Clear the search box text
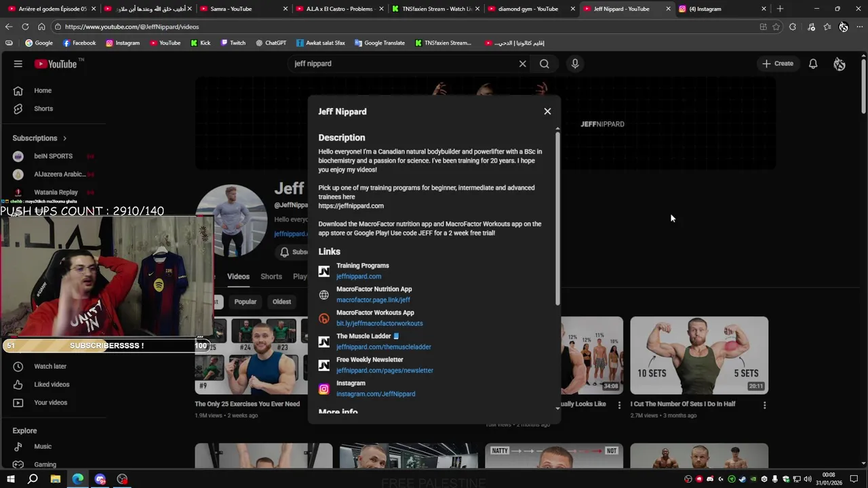Viewport: 868px width, 488px height. [x=522, y=64]
